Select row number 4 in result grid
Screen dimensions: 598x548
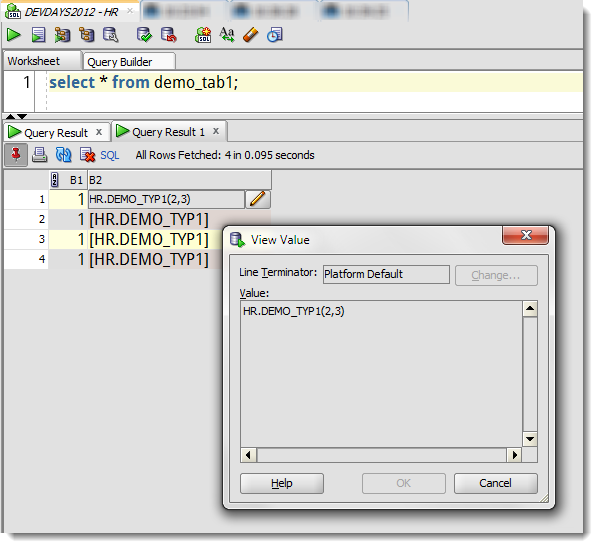(x=26, y=259)
